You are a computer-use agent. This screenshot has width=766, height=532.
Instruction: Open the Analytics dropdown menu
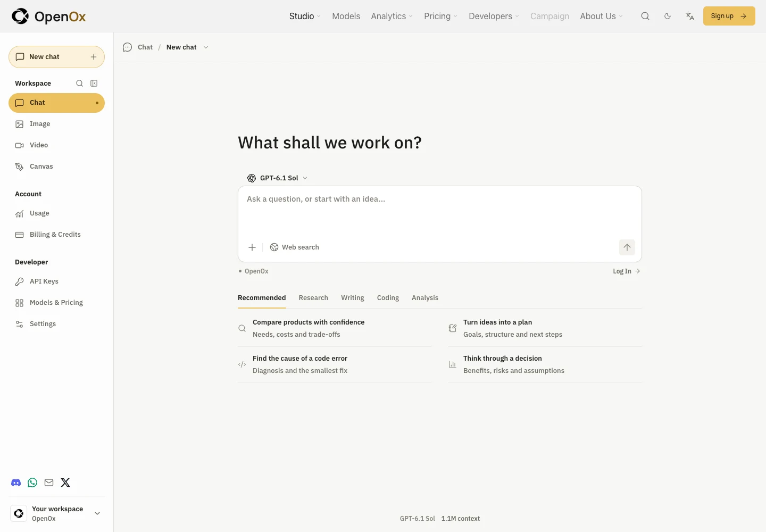(x=392, y=16)
